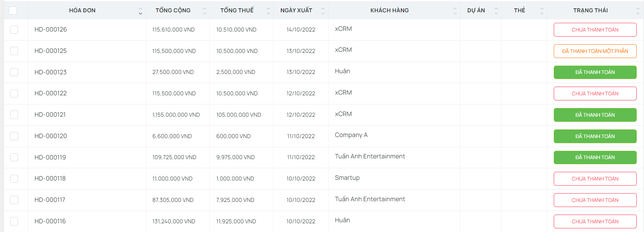Sort by the TRẠNG THÁI column arrows
The image size is (644, 232).
coord(638,11)
